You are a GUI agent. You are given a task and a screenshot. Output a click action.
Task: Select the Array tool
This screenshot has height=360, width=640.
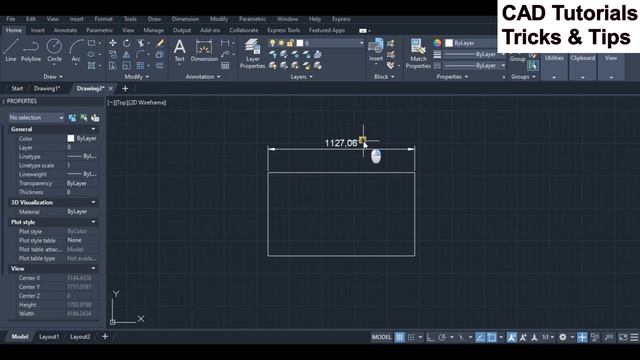tap(141, 65)
